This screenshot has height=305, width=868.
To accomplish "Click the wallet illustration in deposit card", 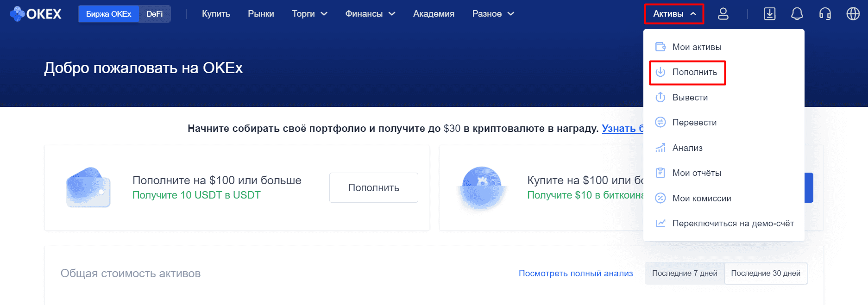I will tap(88, 187).
